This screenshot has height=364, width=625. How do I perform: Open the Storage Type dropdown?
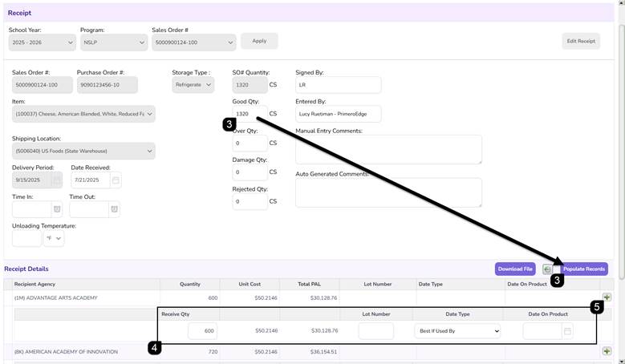tap(193, 85)
